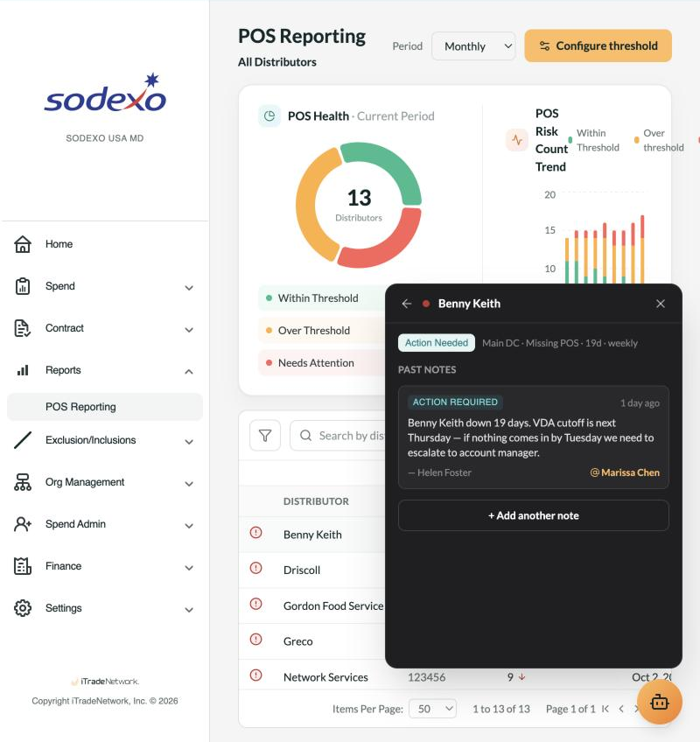Go back using the note panel arrow
Image resolution: width=700 pixels, height=742 pixels.
tap(407, 304)
